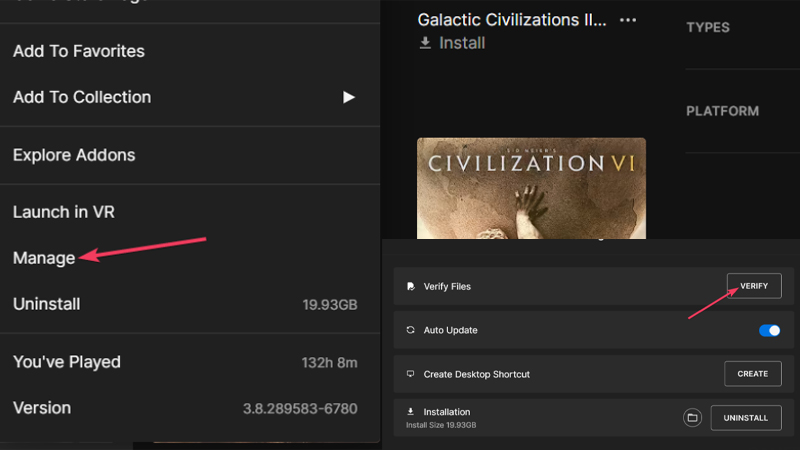This screenshot has width=800, height=450.
Task: Click the Installation download icon
Action: (x=410, y=411)
